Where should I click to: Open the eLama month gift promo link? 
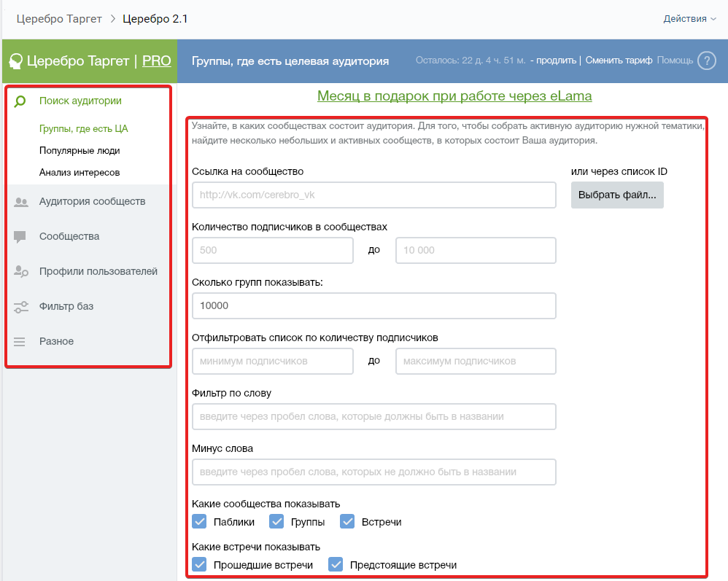point(454,96)
